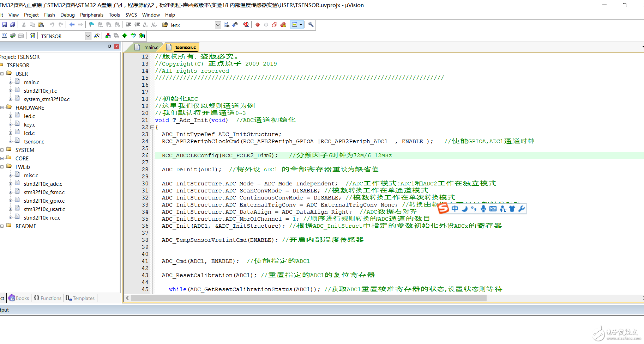Toggle Sogou Chinese/English input mode
The width and height of the screenshot is (644, 344).
pos(455,209)
